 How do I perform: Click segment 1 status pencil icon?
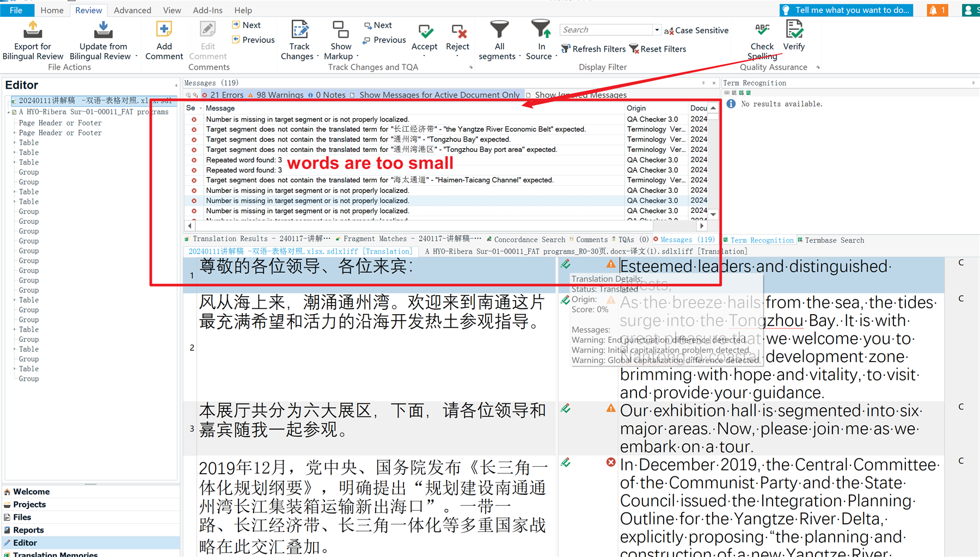click(x=566, y=264)
